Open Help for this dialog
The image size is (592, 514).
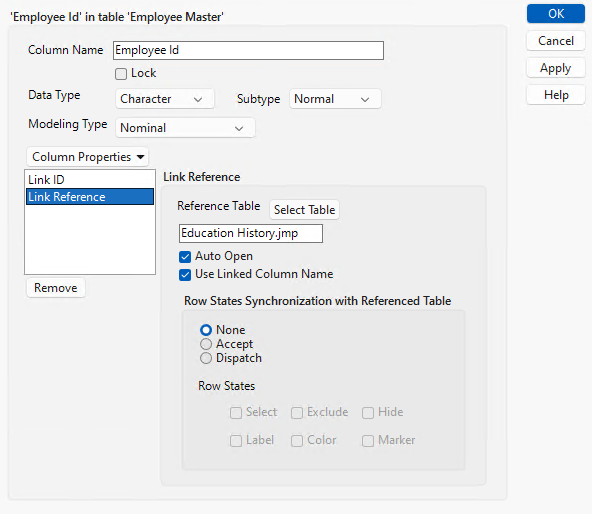click(x=555, y=95)
